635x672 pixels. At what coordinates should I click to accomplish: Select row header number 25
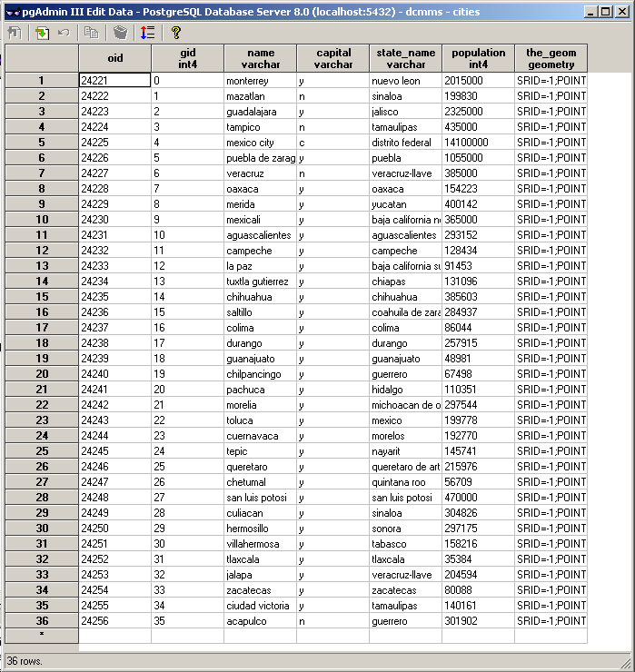click(x=42, y=450)
